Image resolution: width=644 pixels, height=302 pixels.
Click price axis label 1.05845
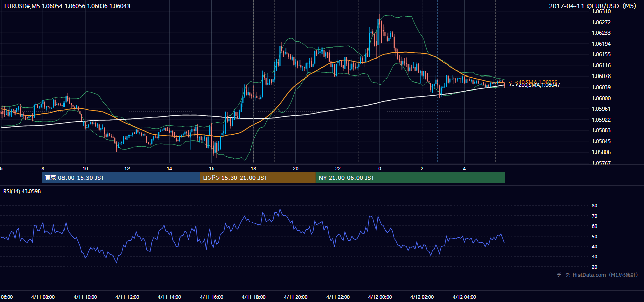click(x=601, y=141)
